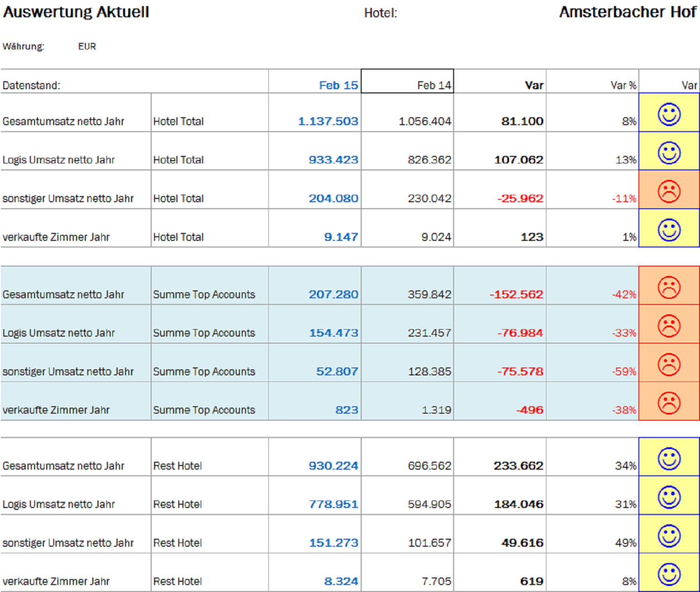Select red variance cell -25.962
Image resolution: width=700 pixels, height=592 pixels.
point(500,190)
